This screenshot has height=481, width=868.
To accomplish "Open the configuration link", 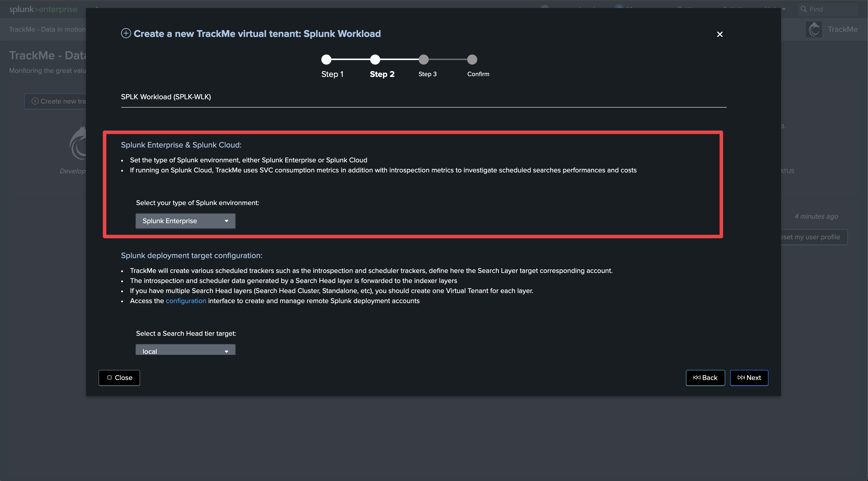I will 186,301.
